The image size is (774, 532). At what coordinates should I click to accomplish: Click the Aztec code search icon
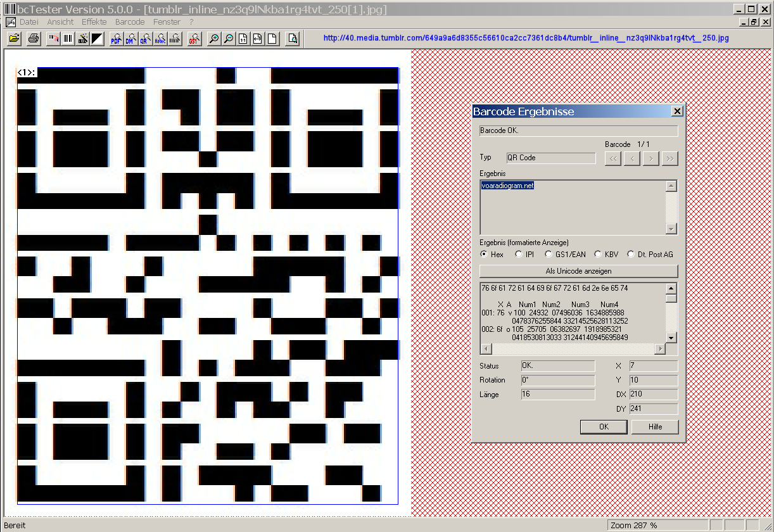pyautogui.click(x=160, y=39)
